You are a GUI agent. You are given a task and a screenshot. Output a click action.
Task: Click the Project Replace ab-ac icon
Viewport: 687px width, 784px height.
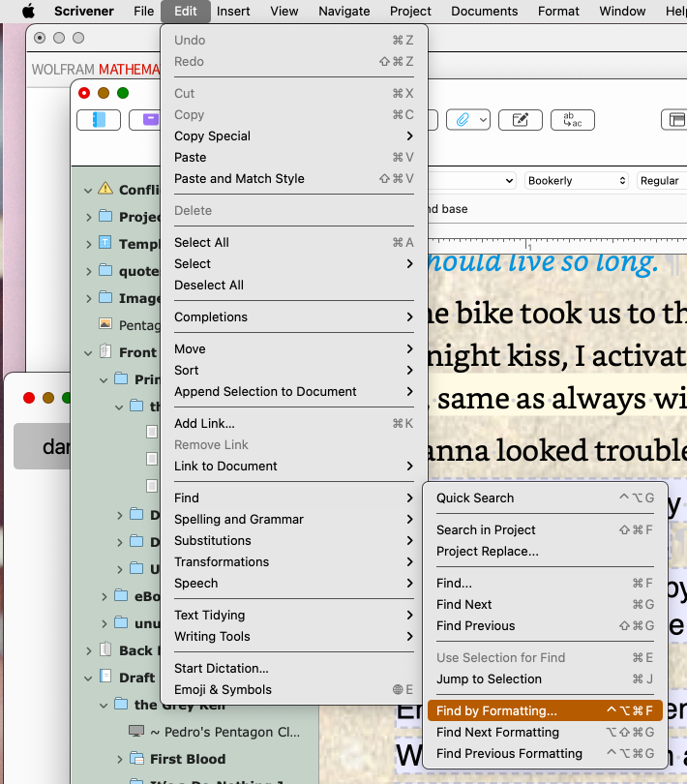click(573, 120)
